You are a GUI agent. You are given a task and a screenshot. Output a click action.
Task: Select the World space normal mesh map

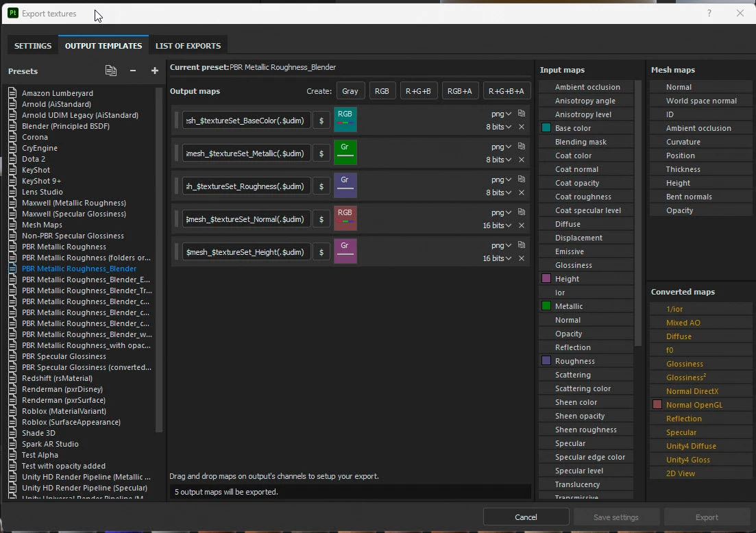(701, 101)
